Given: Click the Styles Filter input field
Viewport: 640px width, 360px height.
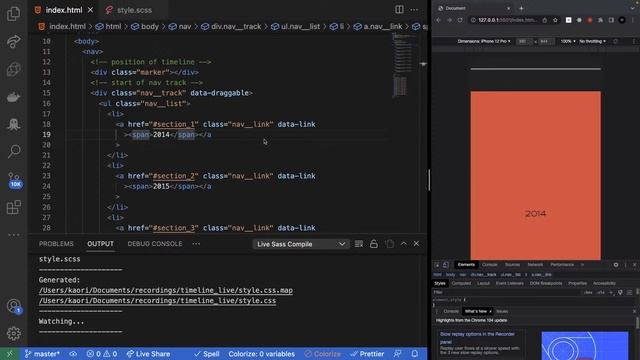Looking at the screenshot, I should point(506,292).
